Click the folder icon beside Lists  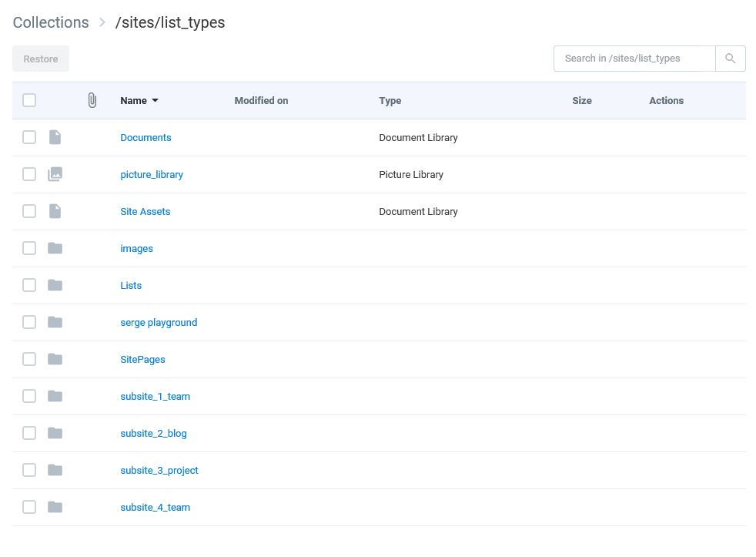55,285
